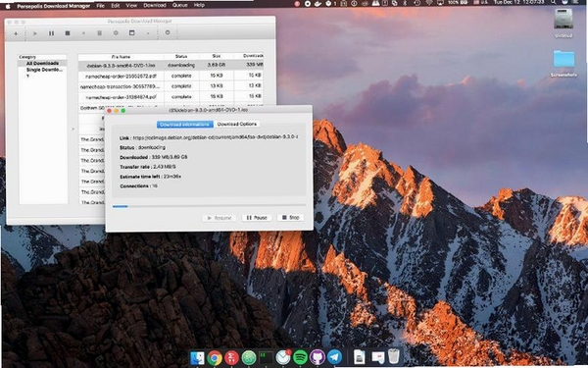Click the Stop button in progress dialog

291,218
